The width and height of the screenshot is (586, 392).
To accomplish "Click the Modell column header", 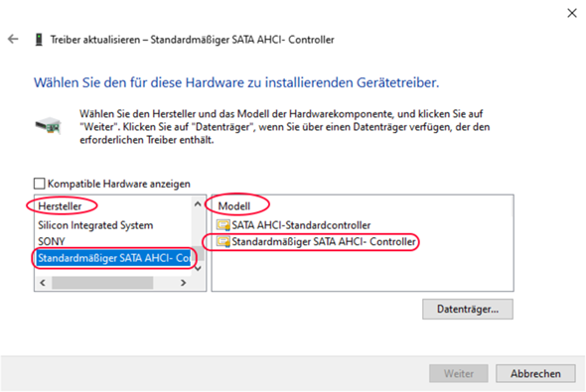I will coord(234,206).
